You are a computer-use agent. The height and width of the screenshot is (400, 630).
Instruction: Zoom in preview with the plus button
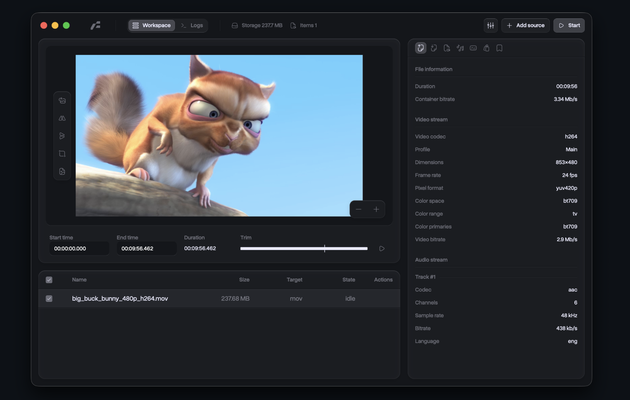[376, 209]
